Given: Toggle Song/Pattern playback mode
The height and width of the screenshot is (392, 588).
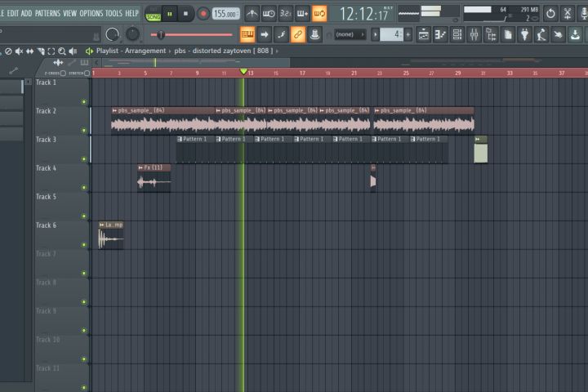Looking at the screenshot, I should [153, 14].
